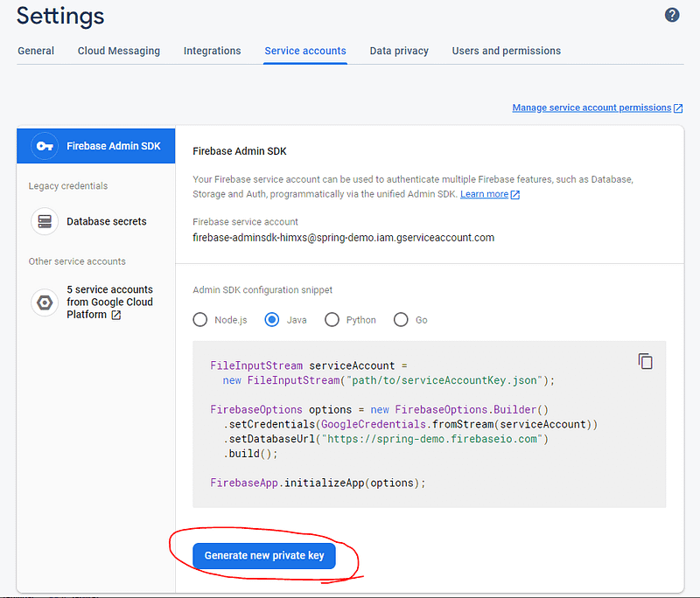
Task: Switch to the Cloud Messaging tab
Action: pyautogui.click(x=118, y=51)
